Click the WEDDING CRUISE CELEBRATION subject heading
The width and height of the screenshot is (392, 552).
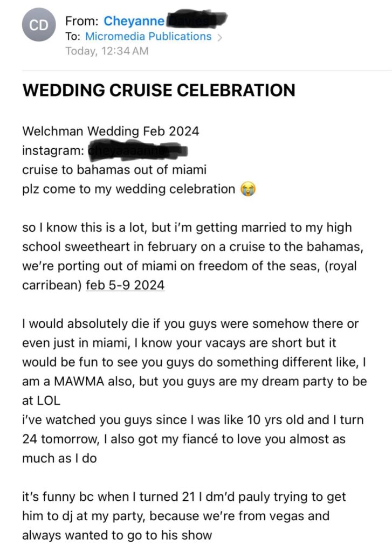[x=159, y=89]
